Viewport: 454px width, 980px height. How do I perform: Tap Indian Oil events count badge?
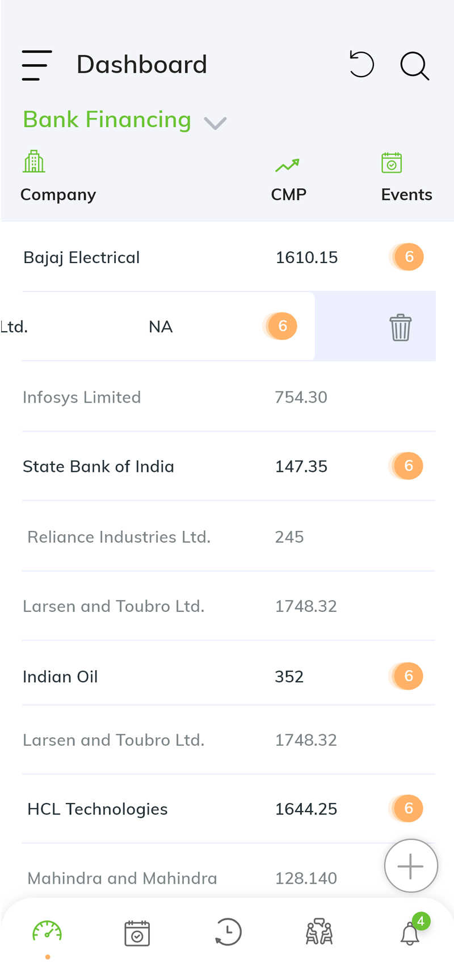point(407,676)
